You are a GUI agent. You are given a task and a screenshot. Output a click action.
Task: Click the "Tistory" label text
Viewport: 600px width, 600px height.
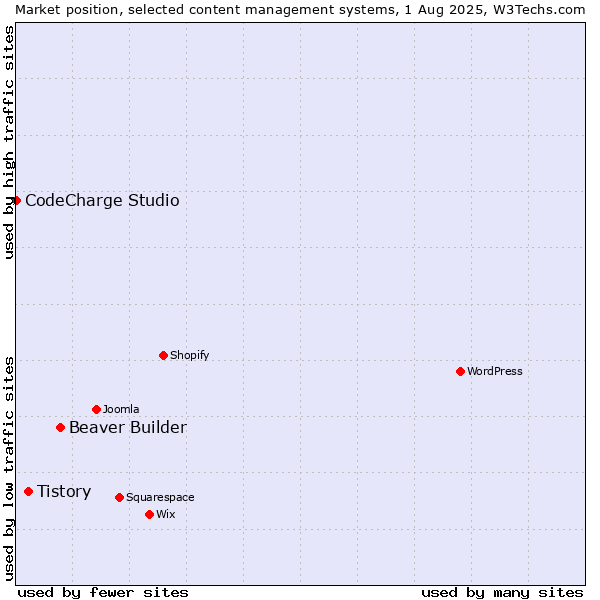pyautogui.click(x=64, y=492)
